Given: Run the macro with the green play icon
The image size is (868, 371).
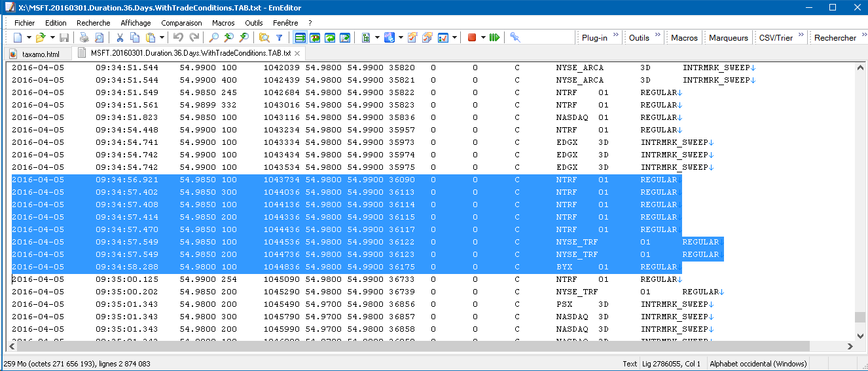Looking at the screenshot, I should [x=494, y=37].
